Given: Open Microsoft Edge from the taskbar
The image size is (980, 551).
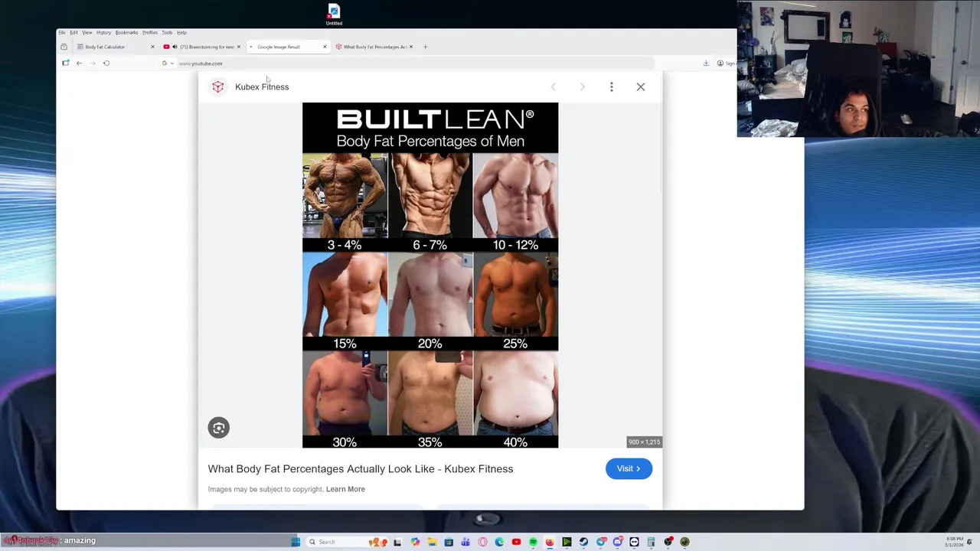Looking at the screenshot, I should click(499, 542).
